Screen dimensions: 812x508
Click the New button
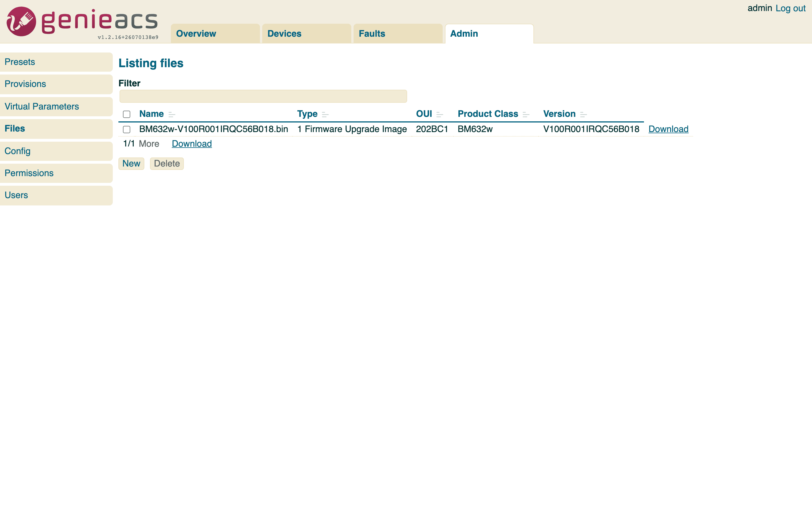click(x=131, y=164)
